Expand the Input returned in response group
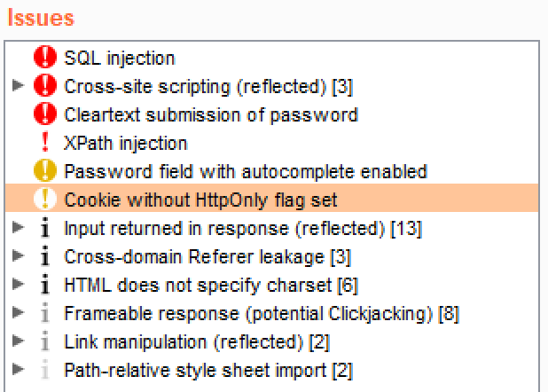548x392 pixels. [x=19, y=229]
